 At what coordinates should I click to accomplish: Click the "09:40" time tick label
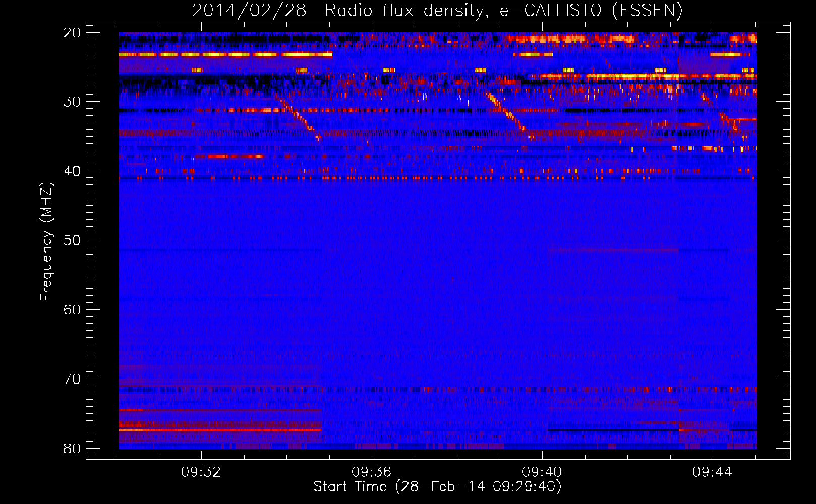542,472
